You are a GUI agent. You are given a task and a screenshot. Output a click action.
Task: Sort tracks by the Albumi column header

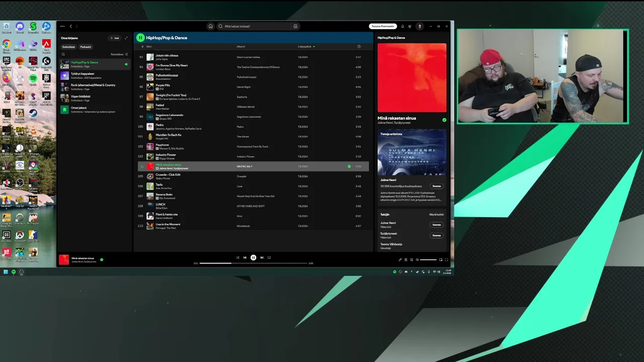(x=241, y=47)
